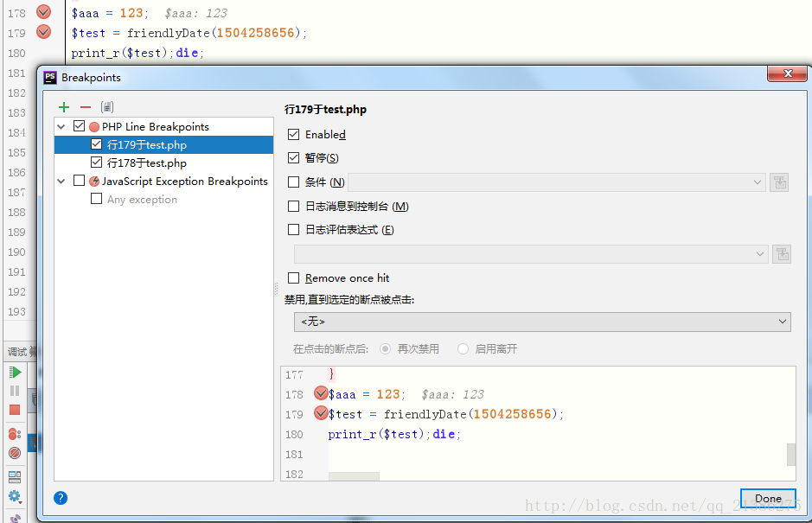Click the View Breakpoints double-red-dot icon

click(15, 434)
